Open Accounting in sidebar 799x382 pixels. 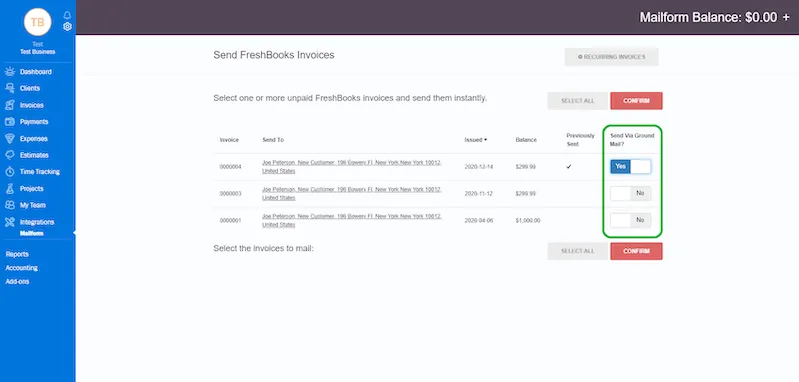point(21,268)
